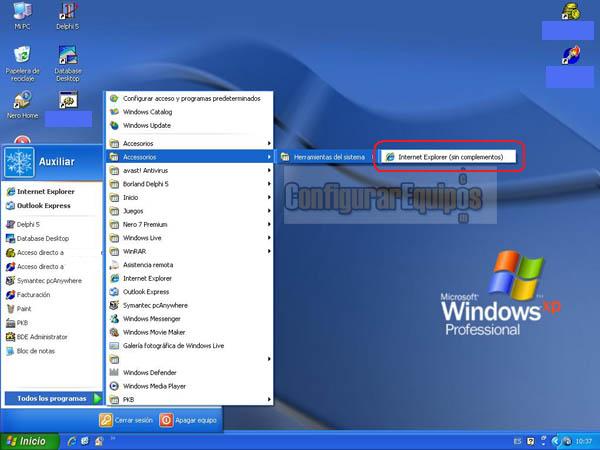Open Bloc de notas from the Start menu
600x450 pixels.
(31, 351)
